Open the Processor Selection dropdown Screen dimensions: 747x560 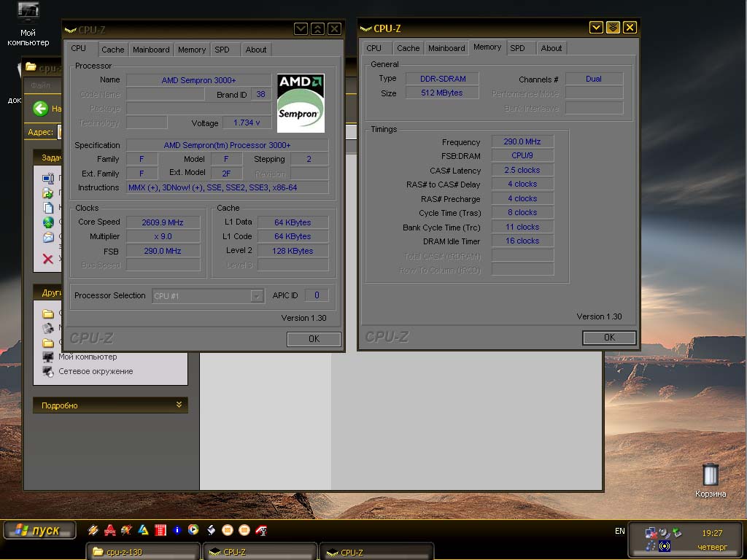coord(208,296)
